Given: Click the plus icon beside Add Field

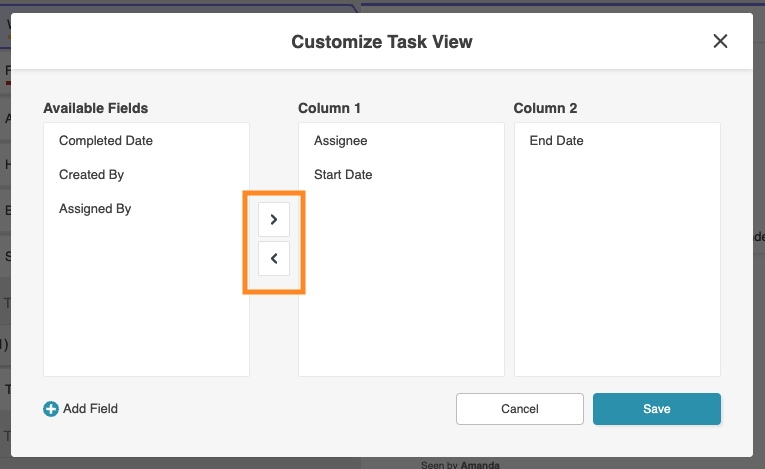Looking at the screenshot, I should (51, 408).
